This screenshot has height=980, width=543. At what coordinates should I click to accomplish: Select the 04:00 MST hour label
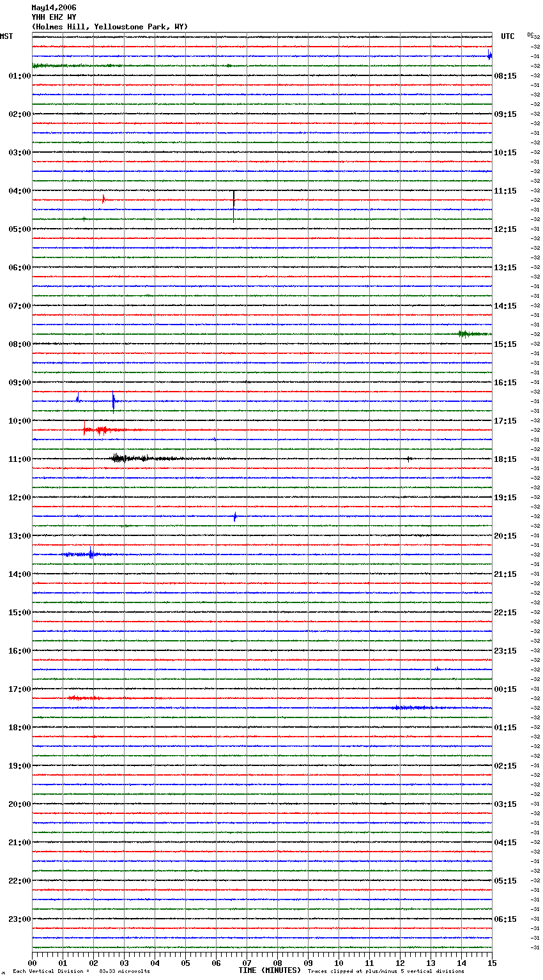coord(19,191)
